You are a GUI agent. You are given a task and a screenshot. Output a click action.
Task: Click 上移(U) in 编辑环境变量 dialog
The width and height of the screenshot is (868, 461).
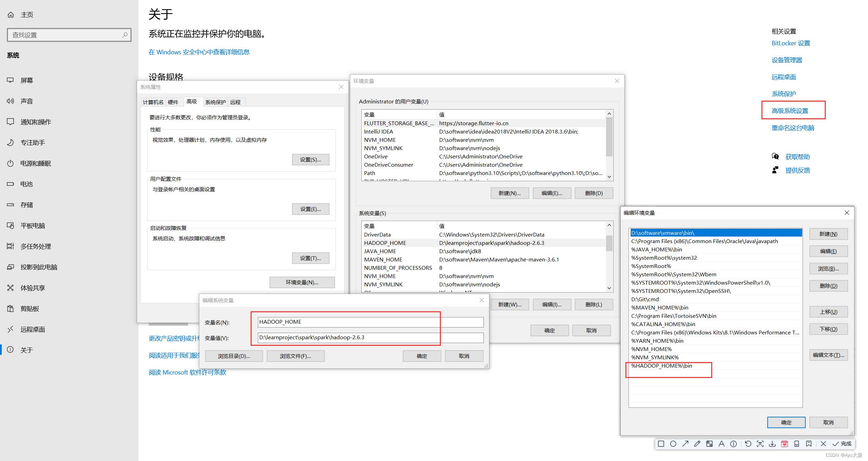tap(828, 312)
